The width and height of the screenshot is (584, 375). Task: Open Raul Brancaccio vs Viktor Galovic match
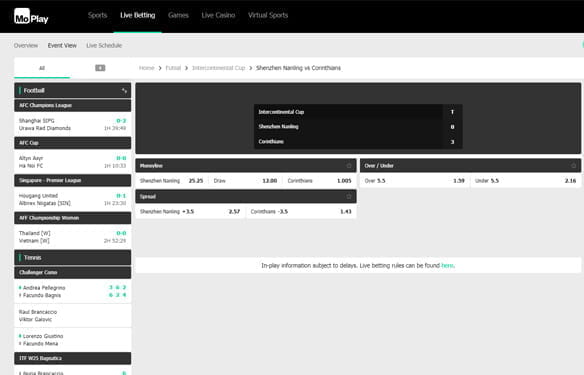(73, 315)
